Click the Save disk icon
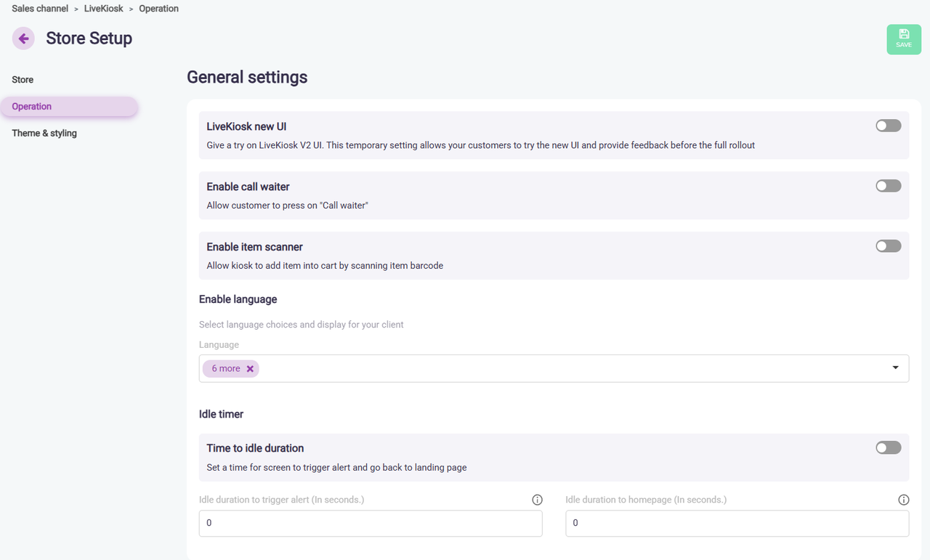The image size is (930, 560). (x=903, y=35)
